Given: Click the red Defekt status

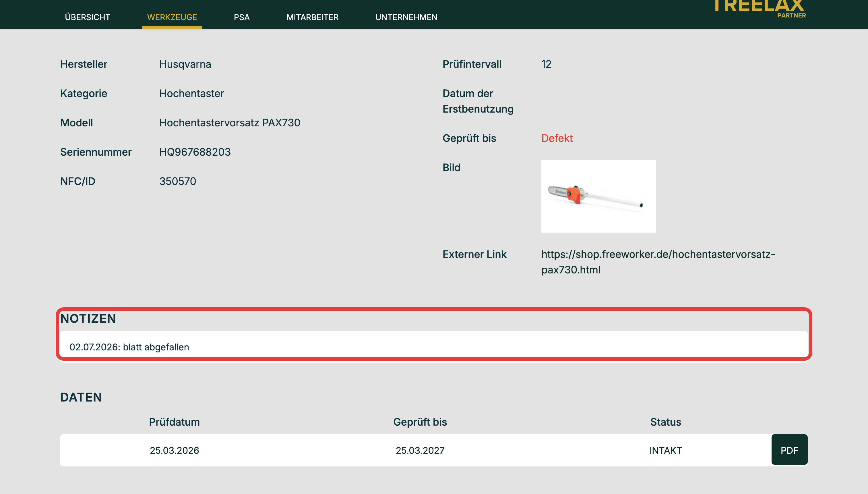Looking at the screenshot, I should 557,138.
